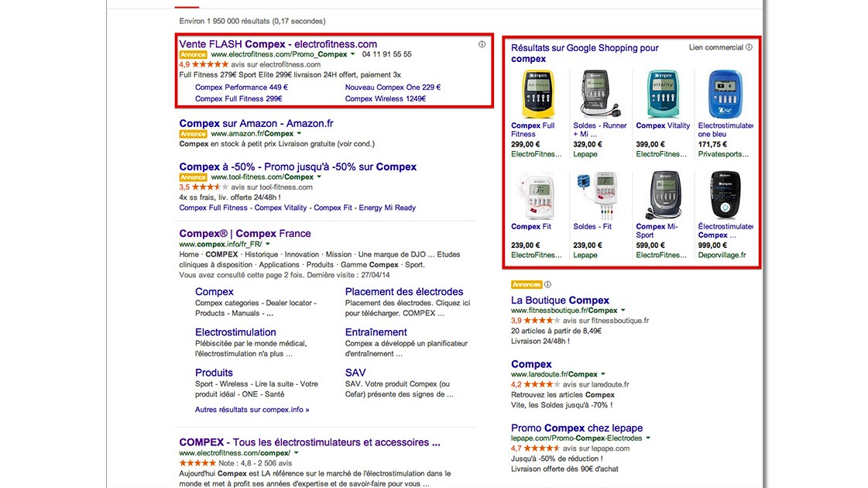Open Placement des électrodes sitelink
868x488 pixels.
pos(404,292)
